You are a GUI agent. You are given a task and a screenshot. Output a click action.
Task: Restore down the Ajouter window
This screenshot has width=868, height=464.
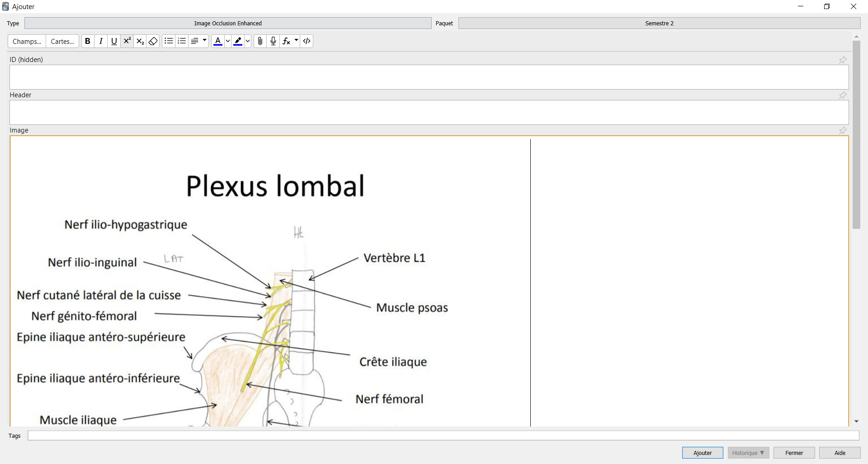point(827,6)
